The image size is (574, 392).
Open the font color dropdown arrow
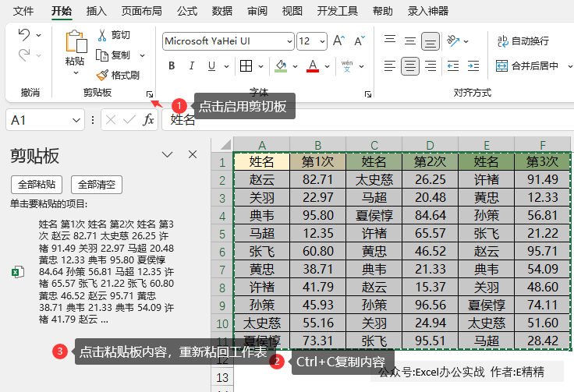coord(327,66)
